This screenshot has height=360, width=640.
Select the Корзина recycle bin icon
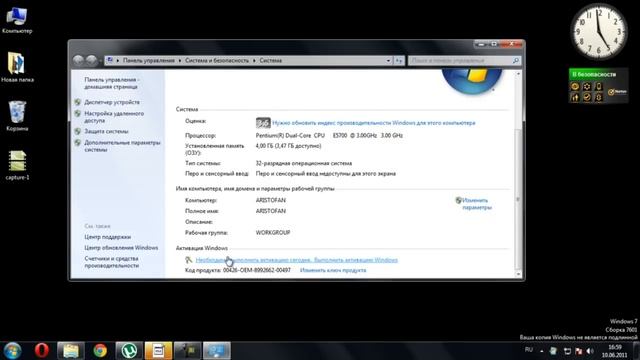point(17,116)
